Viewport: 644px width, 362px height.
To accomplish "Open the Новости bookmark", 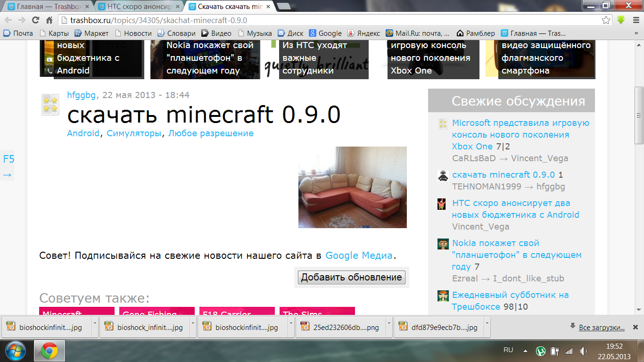I will (x=133, y=33).
